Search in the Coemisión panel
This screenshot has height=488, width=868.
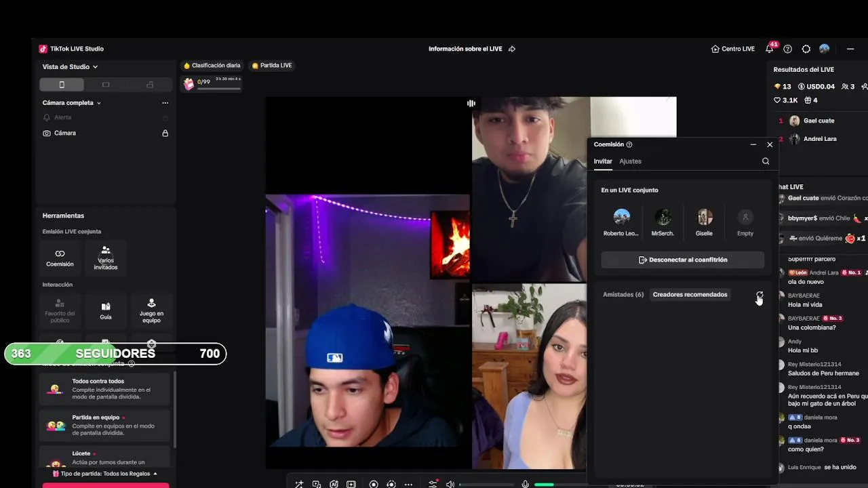pos(766,161)
